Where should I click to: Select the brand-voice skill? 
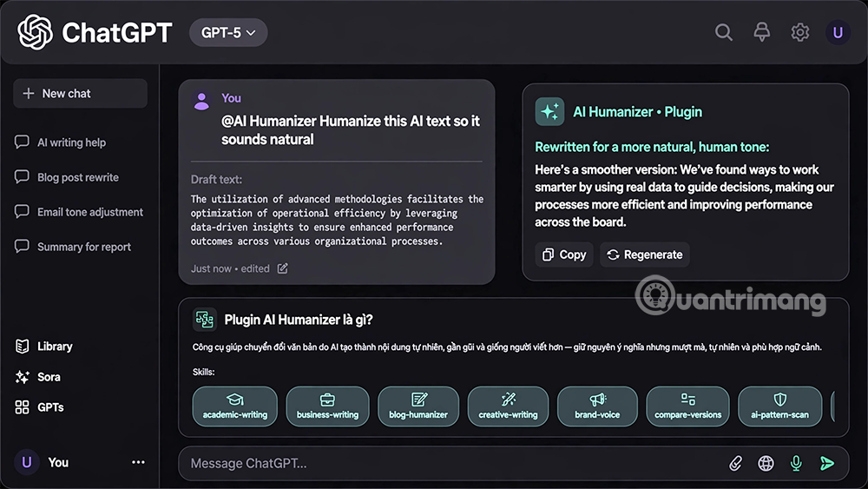tap(597, 406)
